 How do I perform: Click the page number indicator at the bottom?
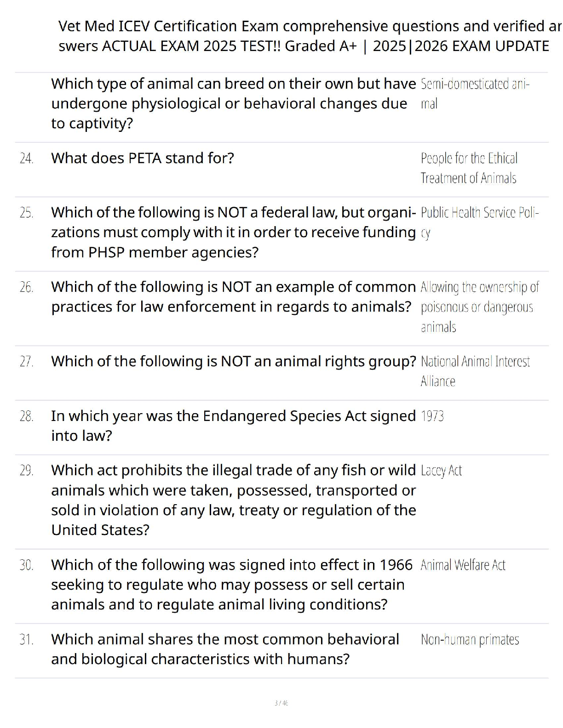[281, 703]
